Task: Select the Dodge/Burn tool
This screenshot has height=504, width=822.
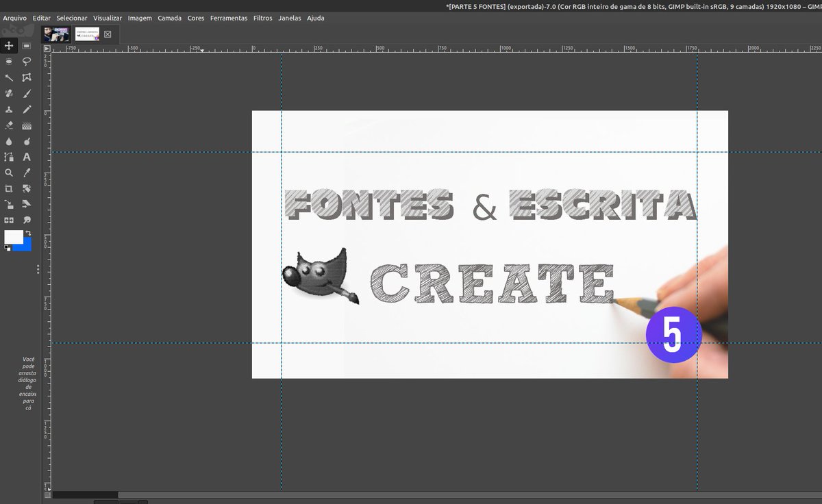Action: pos(27,141)
